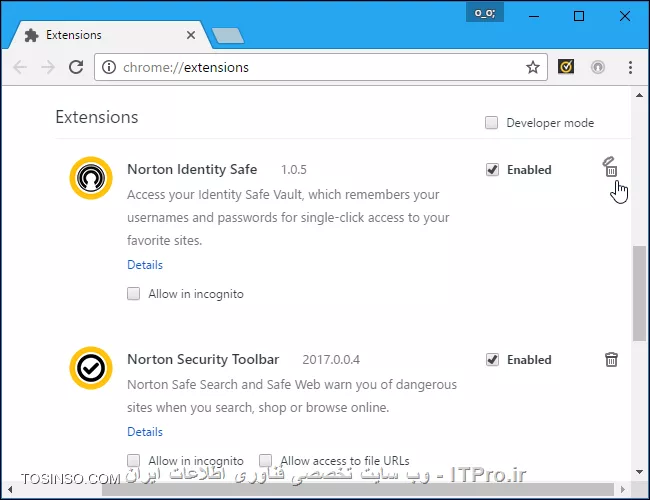The image size is (650, 500).
Task: Click version number 1.0.5
Action: pos(293,170)
